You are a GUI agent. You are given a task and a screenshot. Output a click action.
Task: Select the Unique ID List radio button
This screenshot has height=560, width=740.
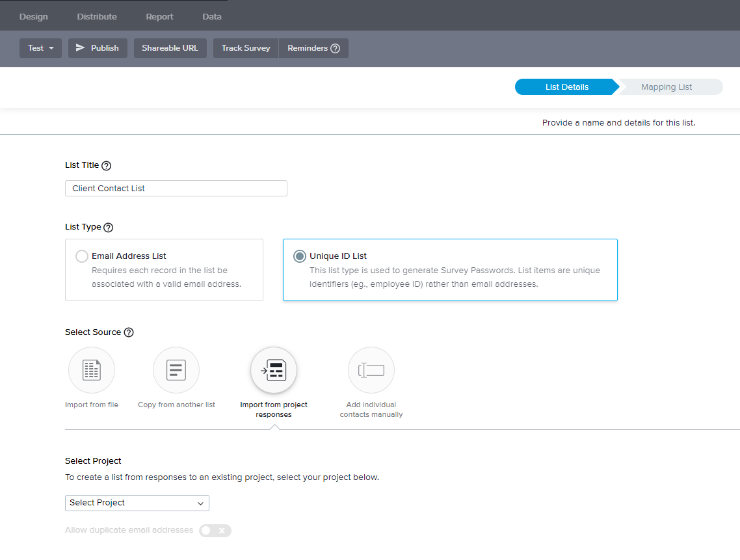point(299,256)
